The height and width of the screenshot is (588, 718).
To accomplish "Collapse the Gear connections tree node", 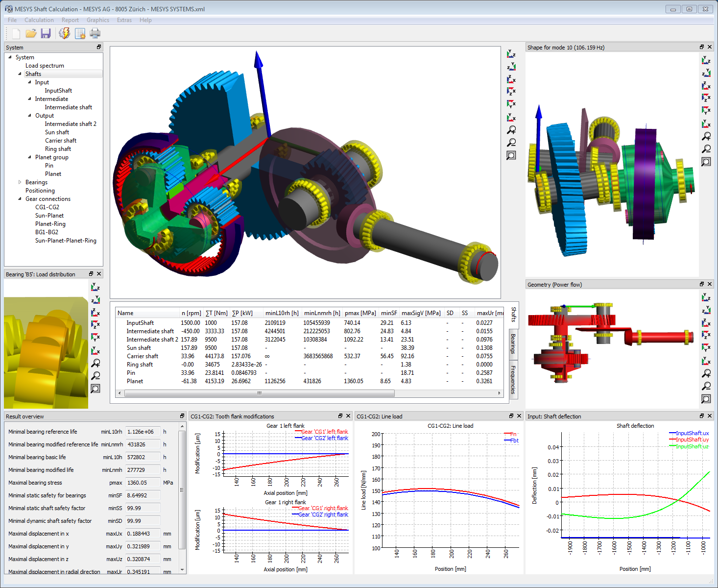I will tap(20, 199).
